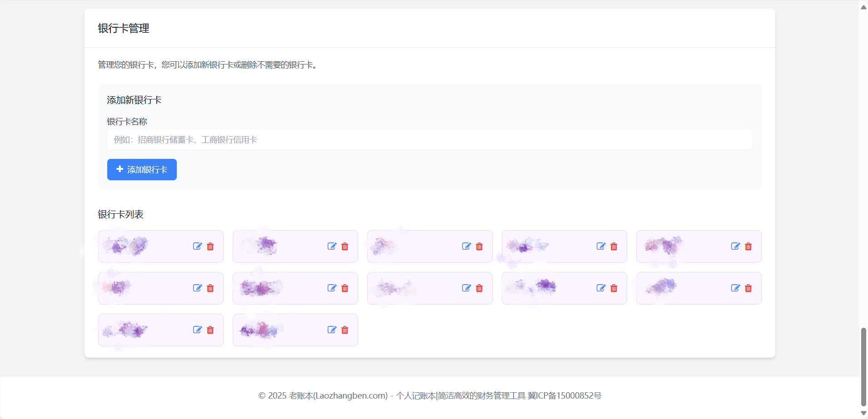The width and height of the screenshot is (868, 419).
Task: Delete the first bank card in bottom row
Action: [x=210, y=330]
